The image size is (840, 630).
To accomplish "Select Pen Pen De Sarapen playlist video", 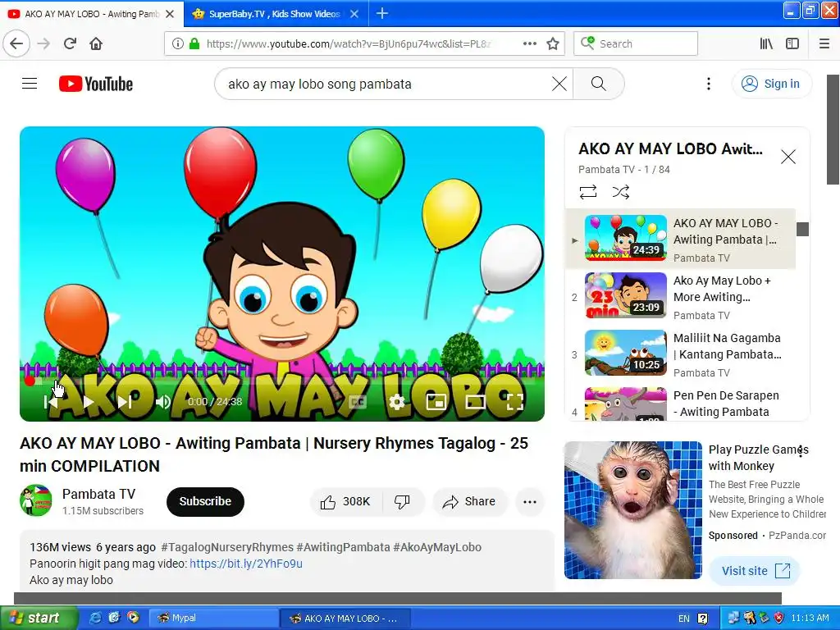I will click(x=680, y=403).
